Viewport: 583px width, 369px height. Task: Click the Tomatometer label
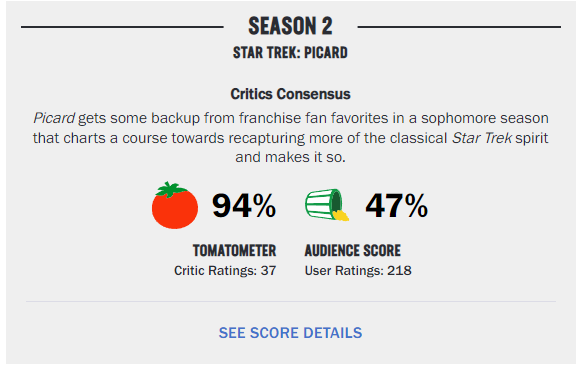[235, 251]
